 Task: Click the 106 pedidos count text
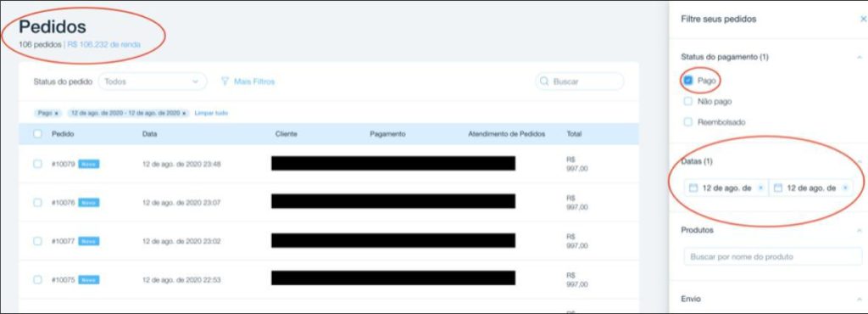pyautogui.click(x=40, y=44)
